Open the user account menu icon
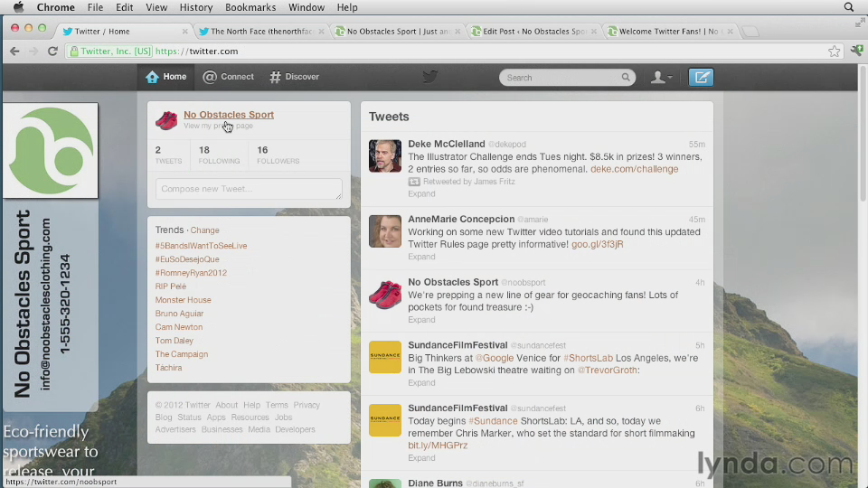 pos(661,78)
